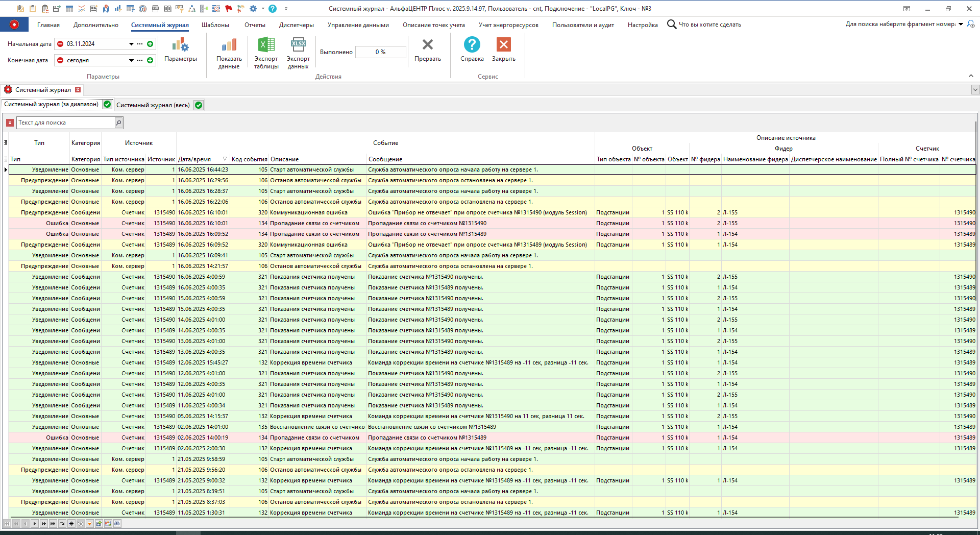980x535 pixels.
Task: Click the Прервать button
Action: [428, 51]
